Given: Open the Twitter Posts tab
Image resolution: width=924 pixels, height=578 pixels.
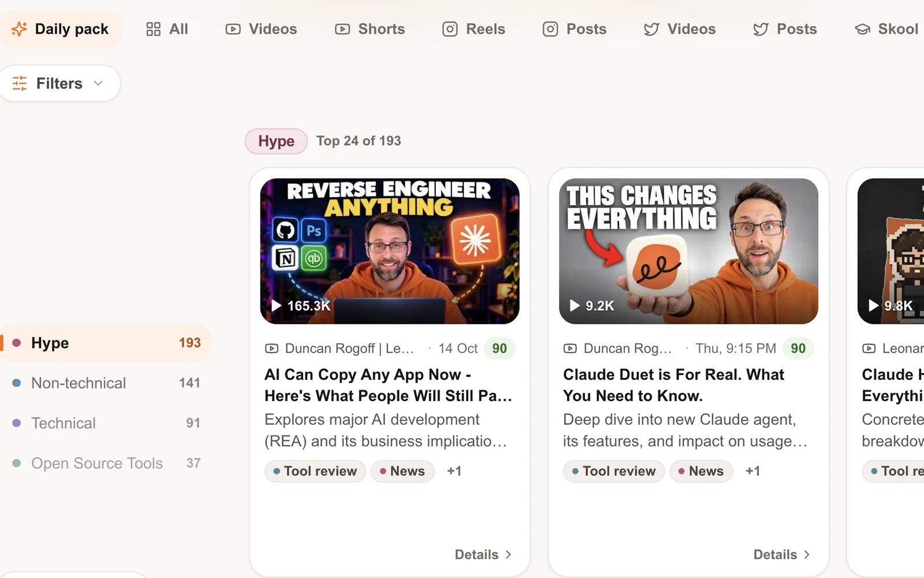Looking at the screenshot, I should coord(785,29).
